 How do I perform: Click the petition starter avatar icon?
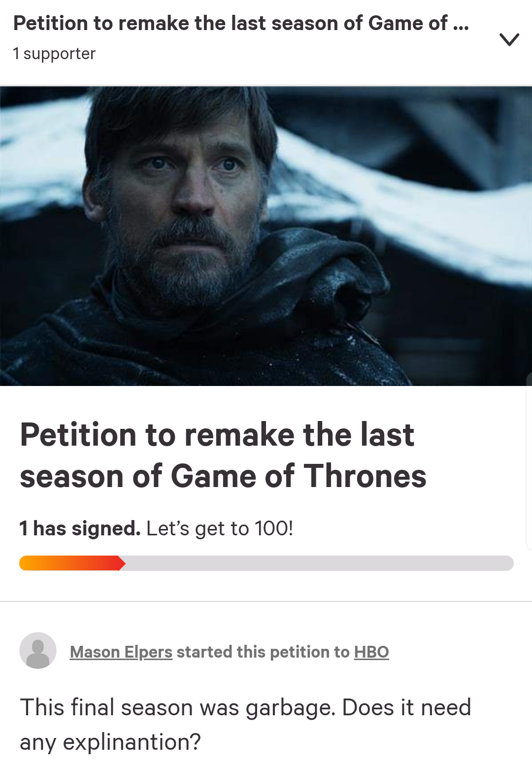(38, 651)
